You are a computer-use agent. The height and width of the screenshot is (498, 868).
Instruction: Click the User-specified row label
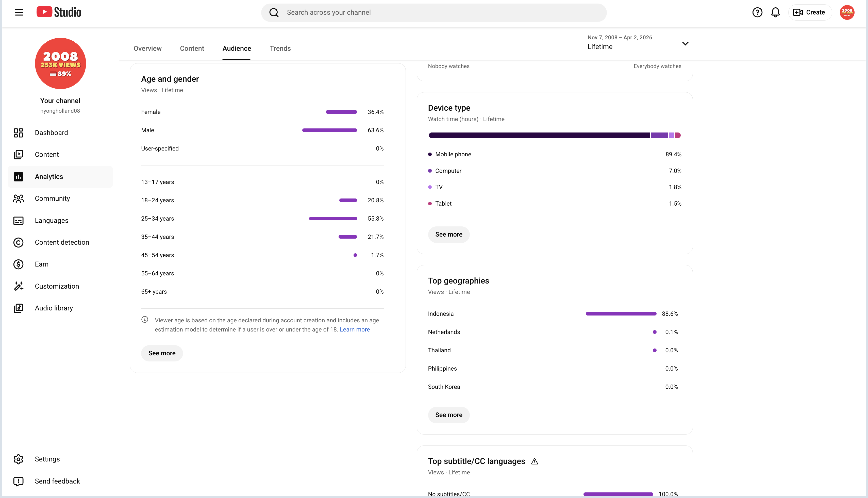coord(160,148)
